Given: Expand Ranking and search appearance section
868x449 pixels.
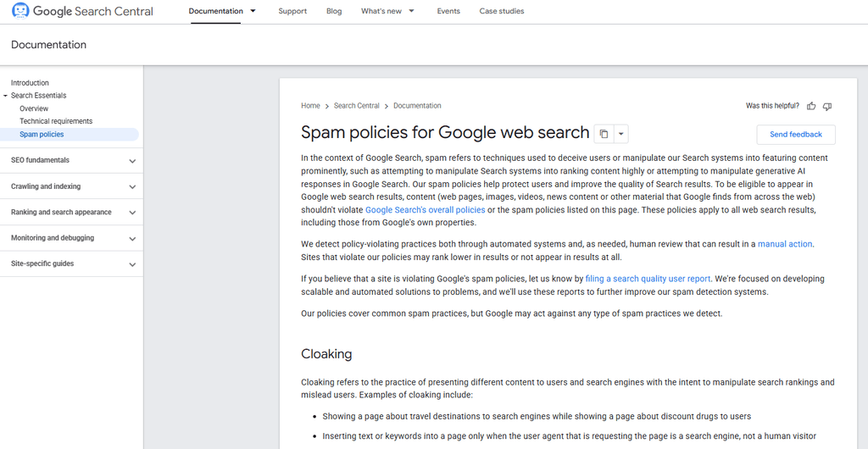Looking at the screenshot, I should [x=132, y=213].
